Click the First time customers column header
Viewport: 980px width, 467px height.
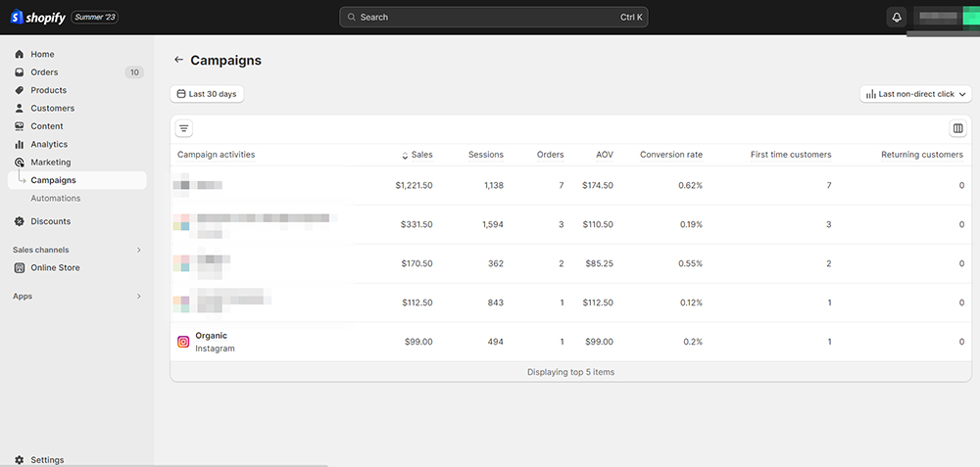791,155
